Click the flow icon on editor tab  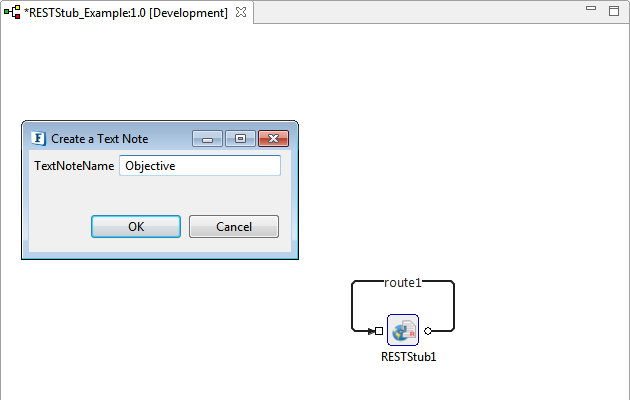[12, 12]
